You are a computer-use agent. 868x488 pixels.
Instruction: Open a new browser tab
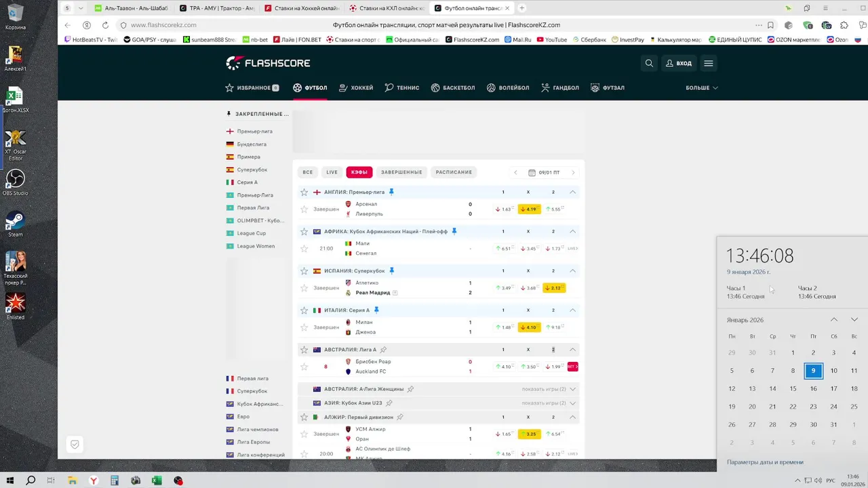[521, 8]
